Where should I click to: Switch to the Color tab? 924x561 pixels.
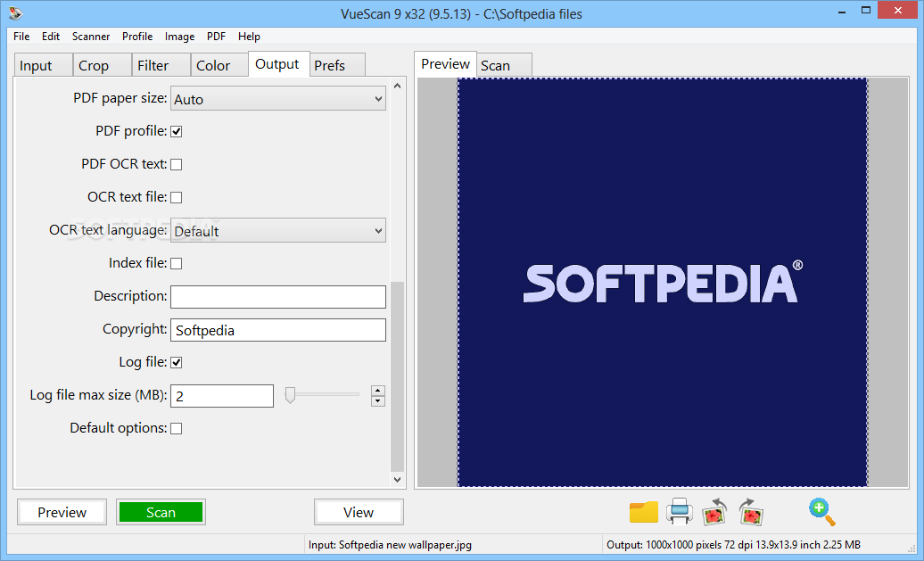pyautogui.click(x=219, y=65)
